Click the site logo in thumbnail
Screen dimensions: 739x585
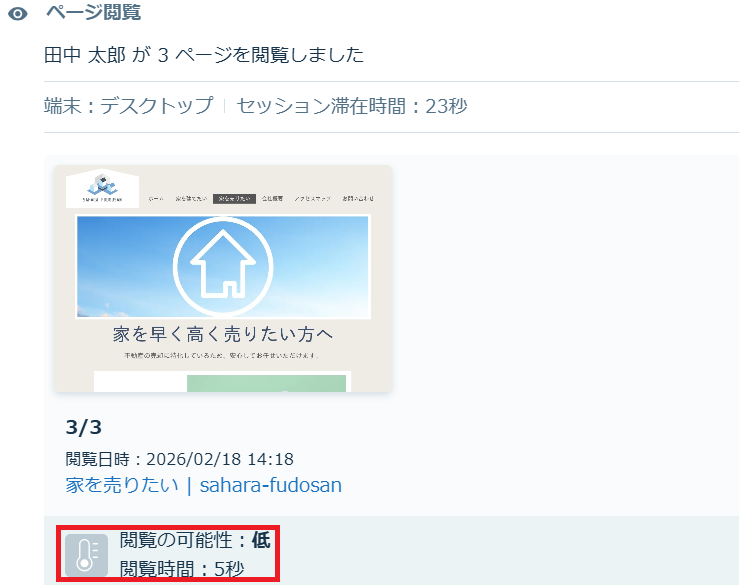pyautogui.click(x=102, y=189)
